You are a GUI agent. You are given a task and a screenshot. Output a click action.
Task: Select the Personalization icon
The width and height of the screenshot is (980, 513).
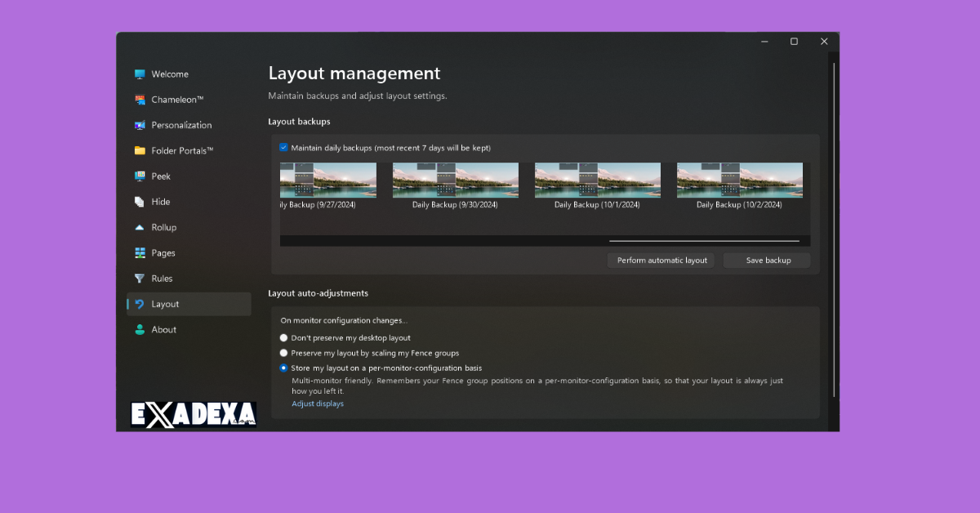pyautogui.click(x=140, y=125)
